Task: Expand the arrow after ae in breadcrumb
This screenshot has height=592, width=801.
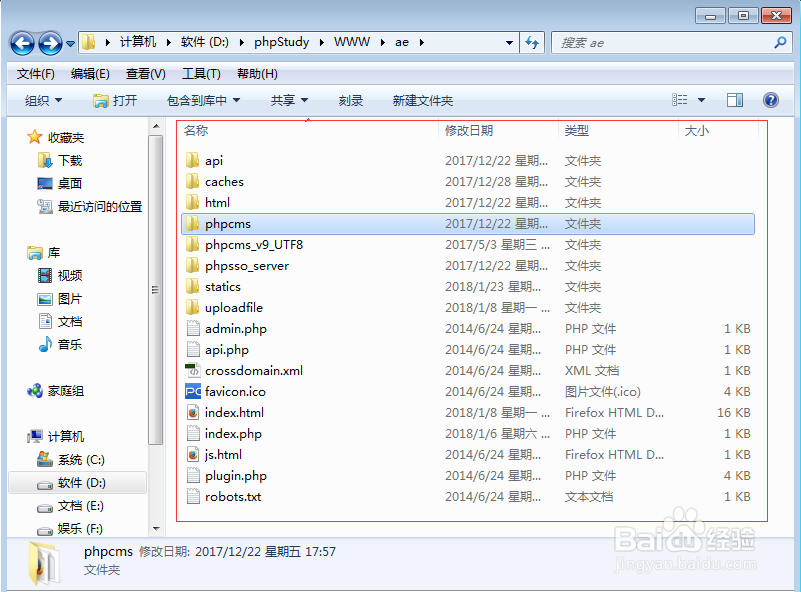Action: [x=422, y=42]
